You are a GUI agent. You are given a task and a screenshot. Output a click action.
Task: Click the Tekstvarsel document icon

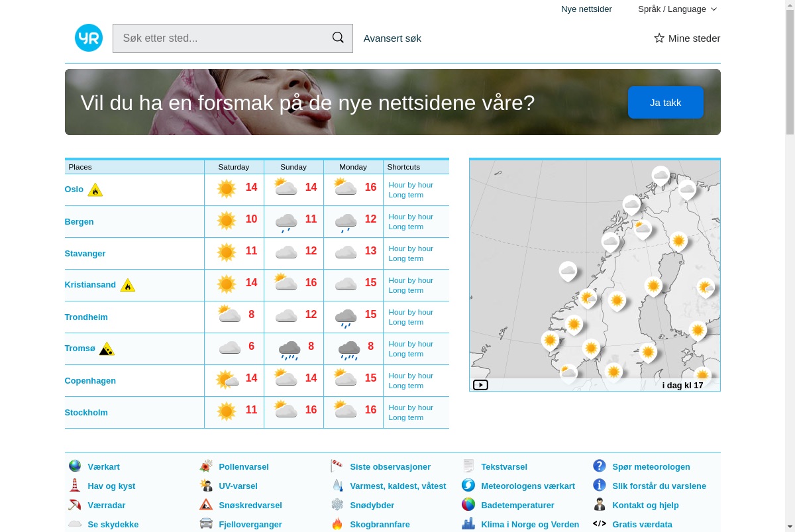[468, 466]
